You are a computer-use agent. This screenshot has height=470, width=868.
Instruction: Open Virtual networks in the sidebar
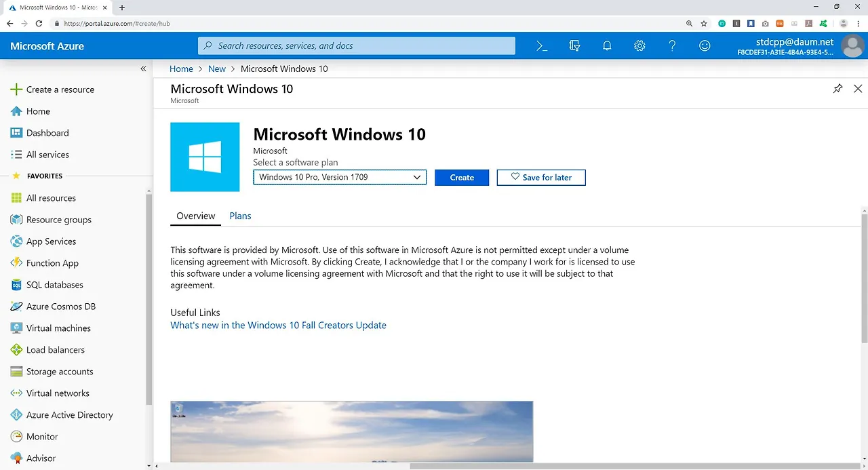50,393
